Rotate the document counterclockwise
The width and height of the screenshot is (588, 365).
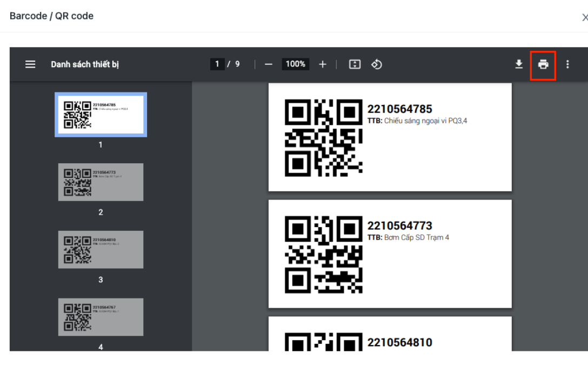pos(377,64)
